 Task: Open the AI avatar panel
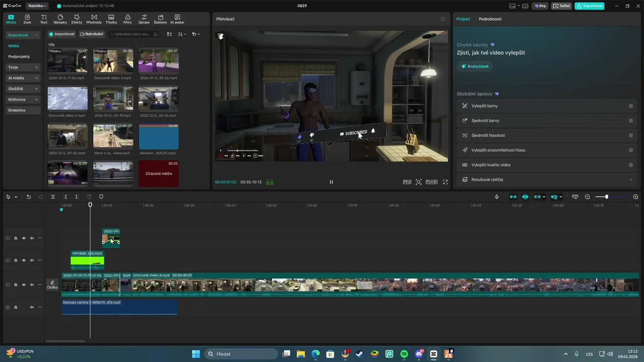tap(177, 19)
